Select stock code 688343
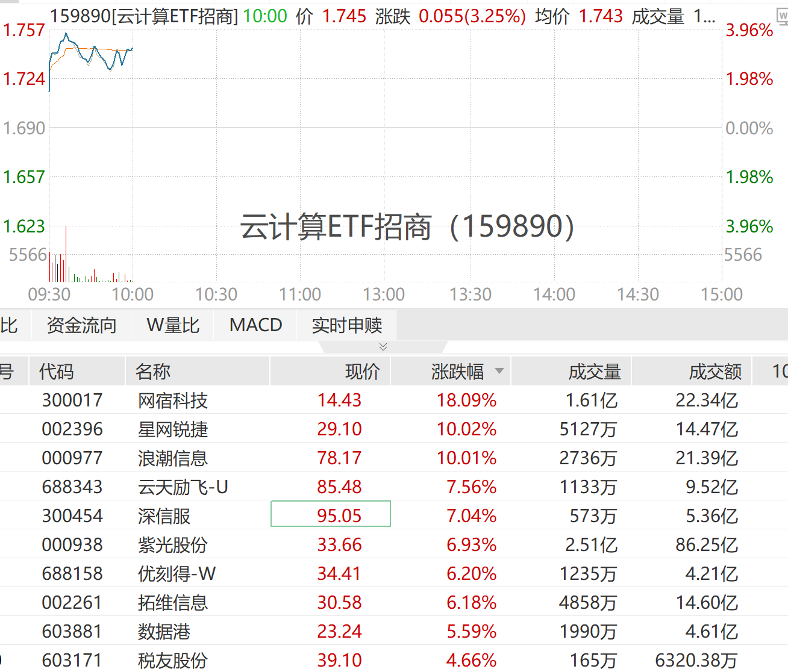The image size is (788, 672). (x=72, y=487)
